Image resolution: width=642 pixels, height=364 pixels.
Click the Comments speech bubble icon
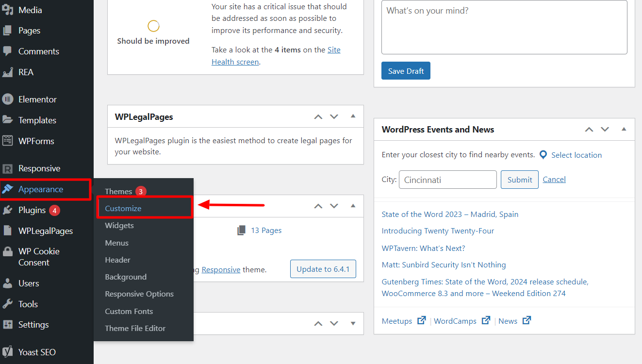[7, 51]
